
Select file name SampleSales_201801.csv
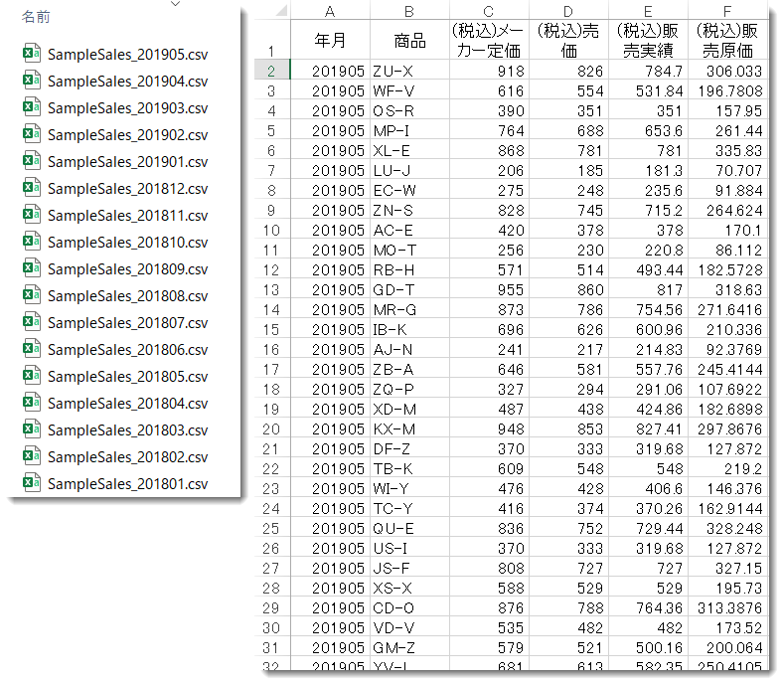[x=127, y=484]
